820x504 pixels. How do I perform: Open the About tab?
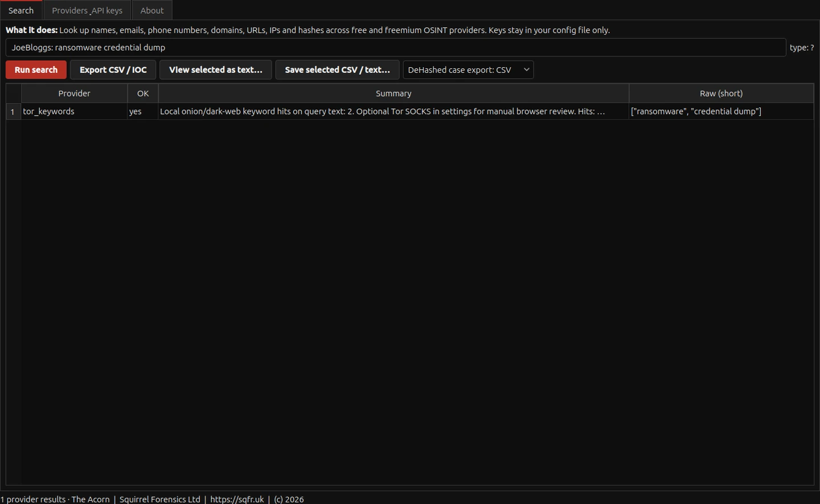coord(152,10)
